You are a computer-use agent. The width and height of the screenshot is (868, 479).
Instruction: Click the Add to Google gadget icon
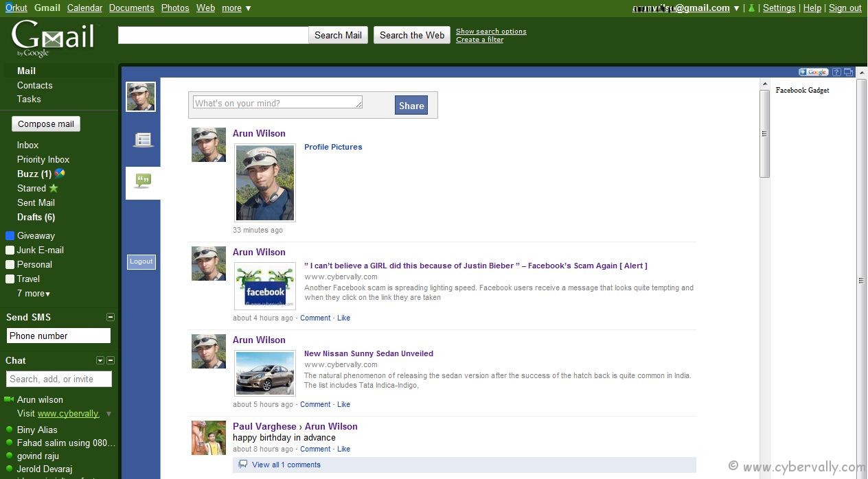click(813, 72)
